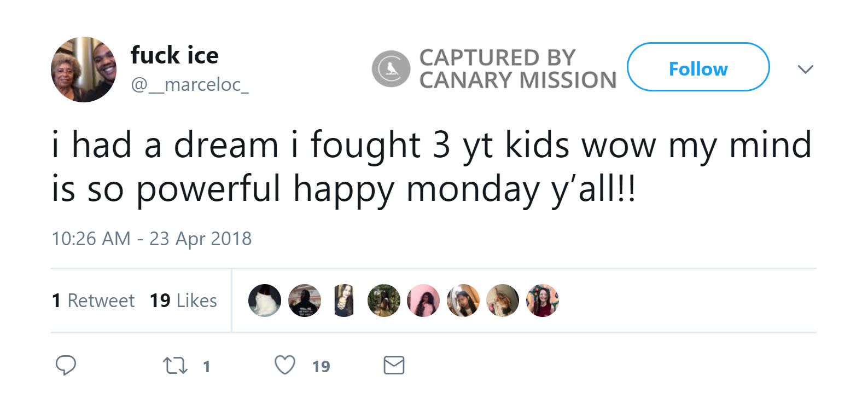868x416 pixels.
Task: Retweet using the retweet arrows icon
Action: pyautogui.click(x=176, y=366)
